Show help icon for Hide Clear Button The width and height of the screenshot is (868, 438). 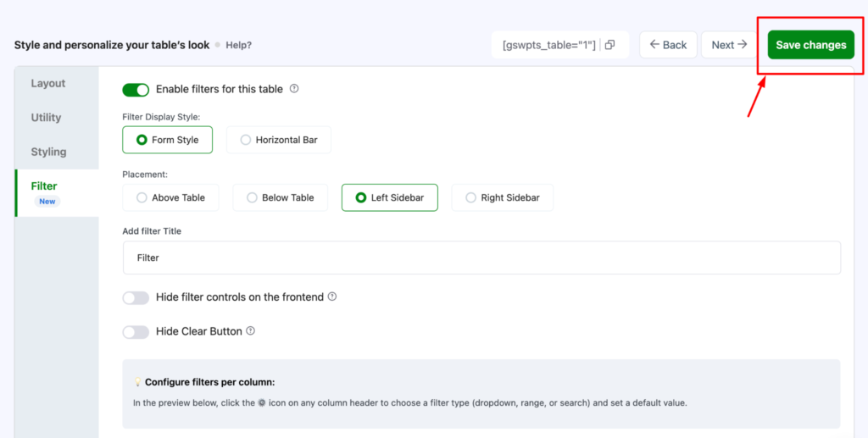click(251, 330)
